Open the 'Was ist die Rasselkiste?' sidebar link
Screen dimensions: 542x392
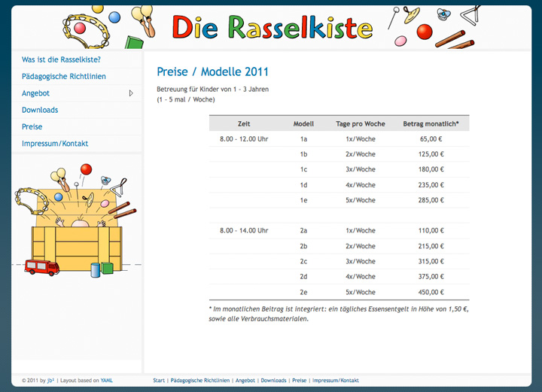[x=61, y=59]
